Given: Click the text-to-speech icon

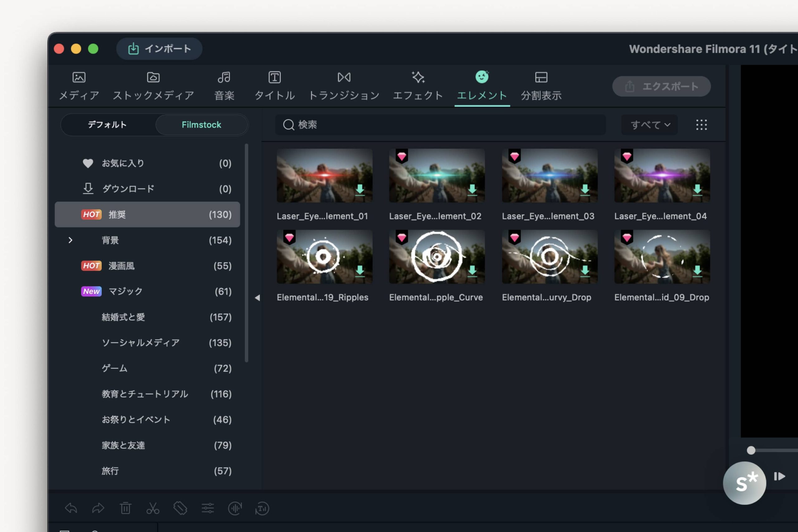Looking at the screenshot, I should tap(262, 508).
